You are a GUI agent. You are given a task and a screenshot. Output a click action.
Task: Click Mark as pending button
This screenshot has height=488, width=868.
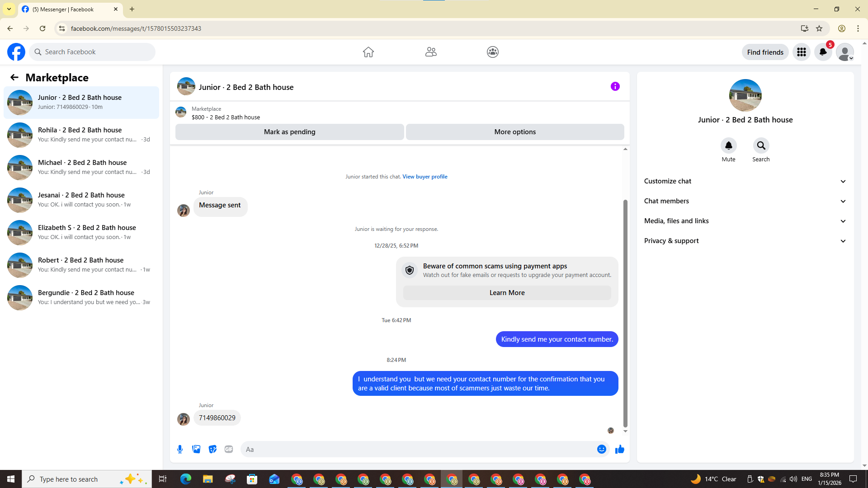(289, 132)
